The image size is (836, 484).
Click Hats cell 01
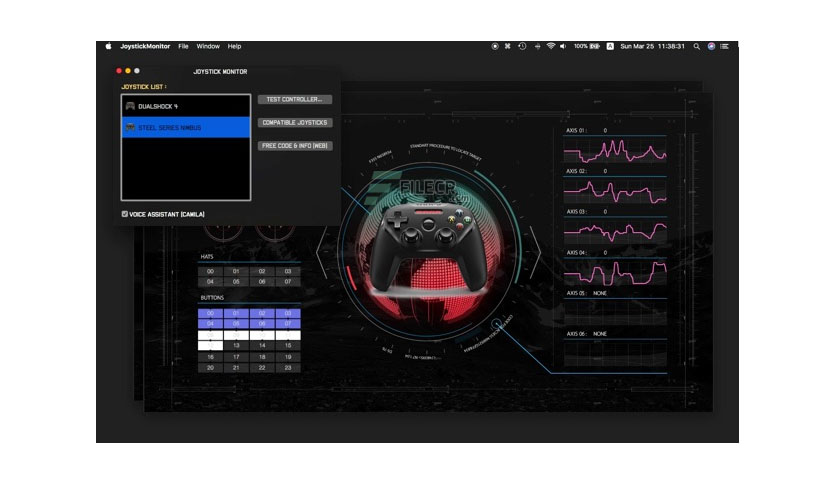click(x=236, y=271)
